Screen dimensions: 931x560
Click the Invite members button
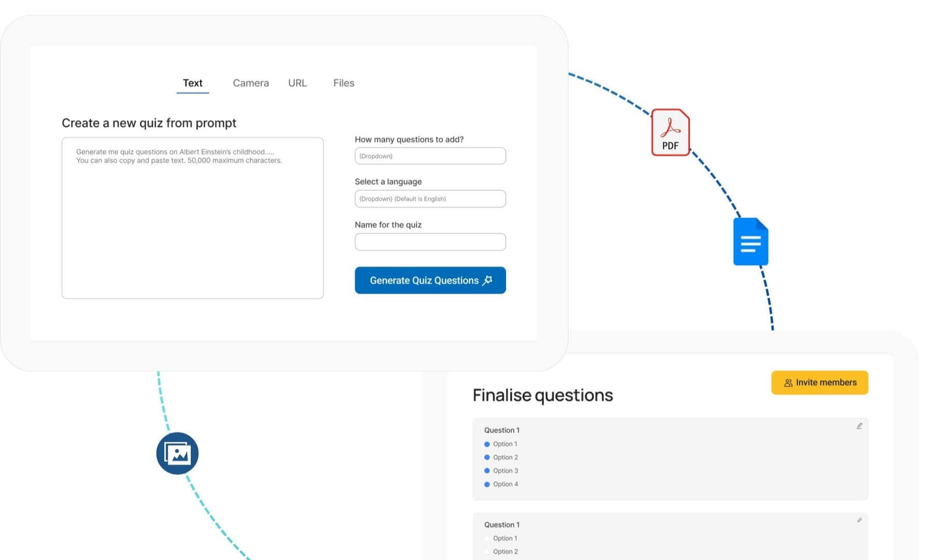(819, 383)
